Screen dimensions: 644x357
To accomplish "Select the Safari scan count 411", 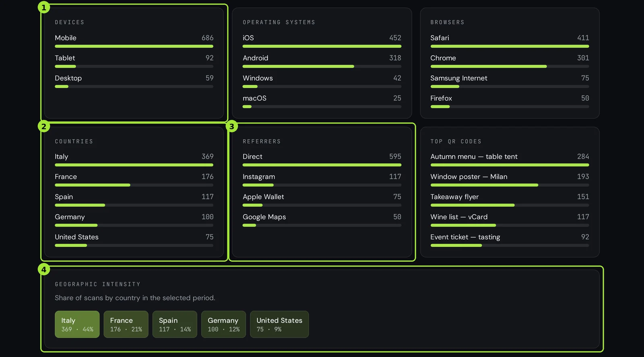I will pos(583,38).
